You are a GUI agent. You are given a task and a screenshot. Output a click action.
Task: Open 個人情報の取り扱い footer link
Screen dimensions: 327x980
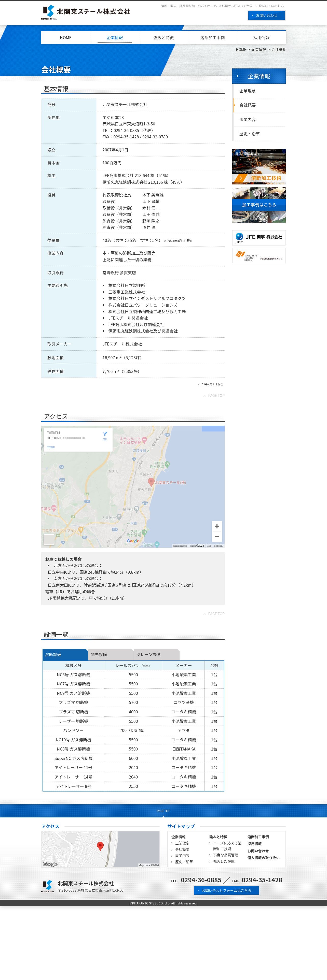(263, 858)
